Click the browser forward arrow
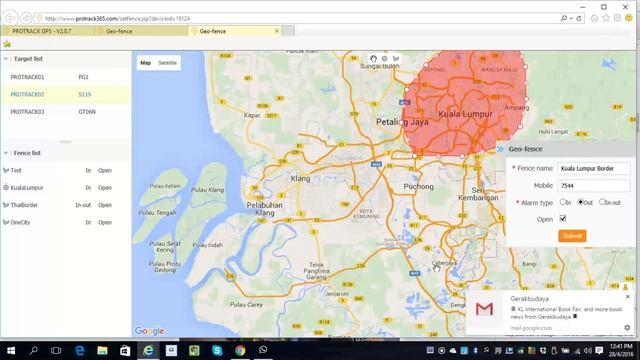This screenshot has height=360, width=640. point(26,18)
